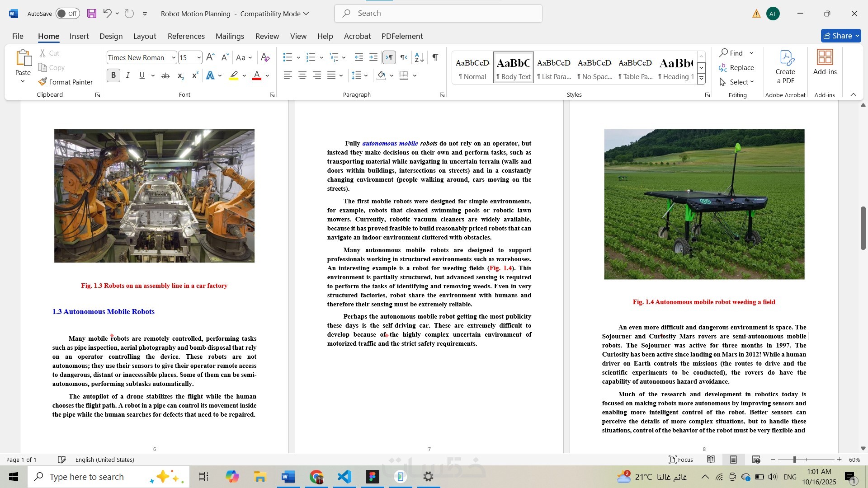Screen dimensions: 868x488
Task: Open the font name dropdown
Action: pyautogui.click(x=174, y=57)
